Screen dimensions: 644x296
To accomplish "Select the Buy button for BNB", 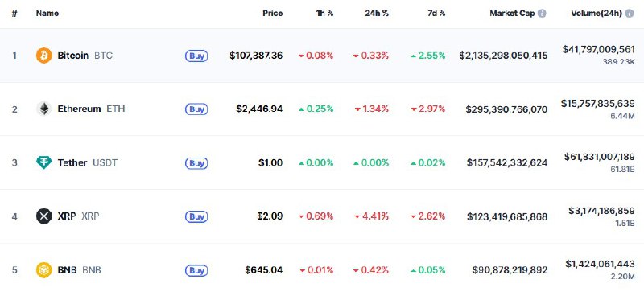I will pyautogui.click(x=196, y=270).
